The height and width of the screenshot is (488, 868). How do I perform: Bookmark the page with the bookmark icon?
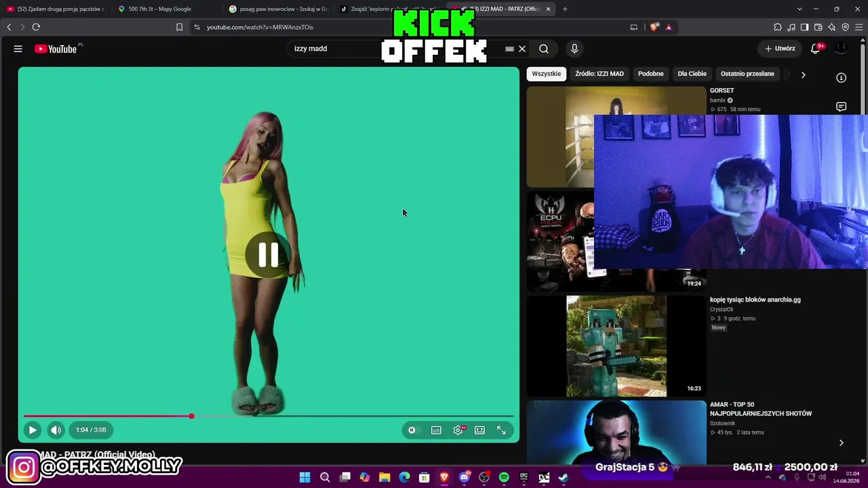[179, 27]
